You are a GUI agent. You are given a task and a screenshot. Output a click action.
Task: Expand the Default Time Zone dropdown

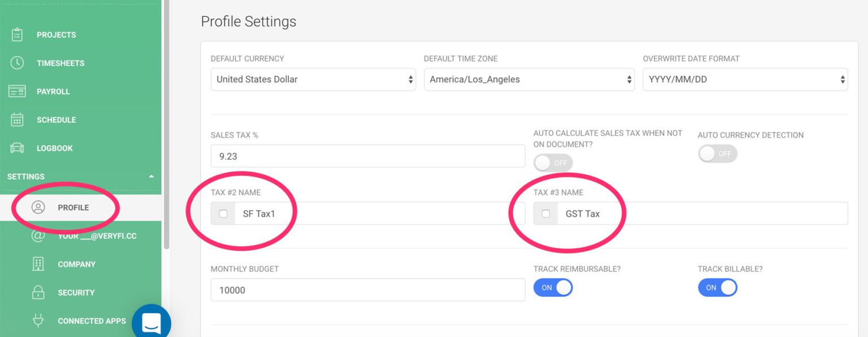click(529, 79)
